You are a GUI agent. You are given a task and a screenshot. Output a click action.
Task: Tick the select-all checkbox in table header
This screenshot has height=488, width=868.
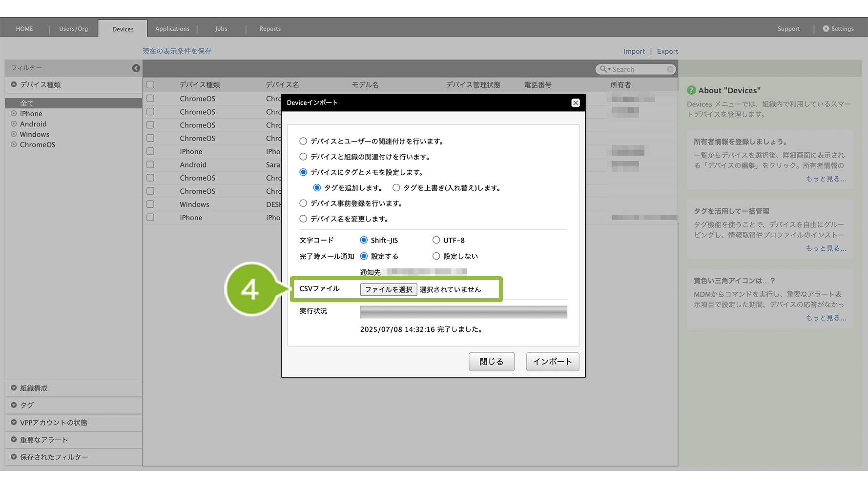pos(150,85)
